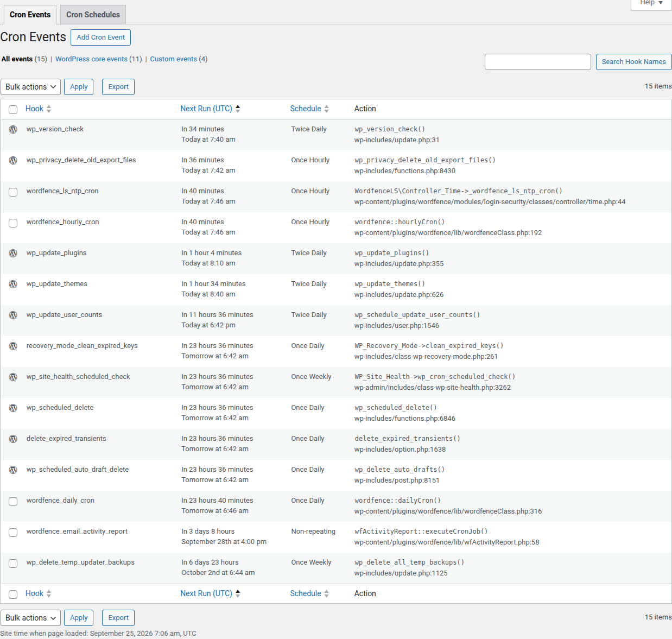Click the wordfence_email_activity_report hook name
Image resolution: width=672 pixels, height=639 pixels.
[77, 532]
